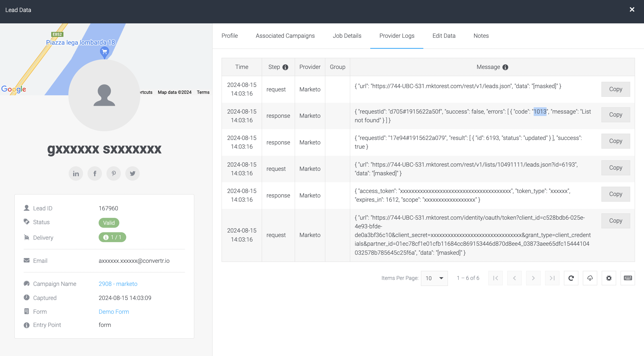Go to next page of logs
This screenshot has height=356, width=644.
533,278
